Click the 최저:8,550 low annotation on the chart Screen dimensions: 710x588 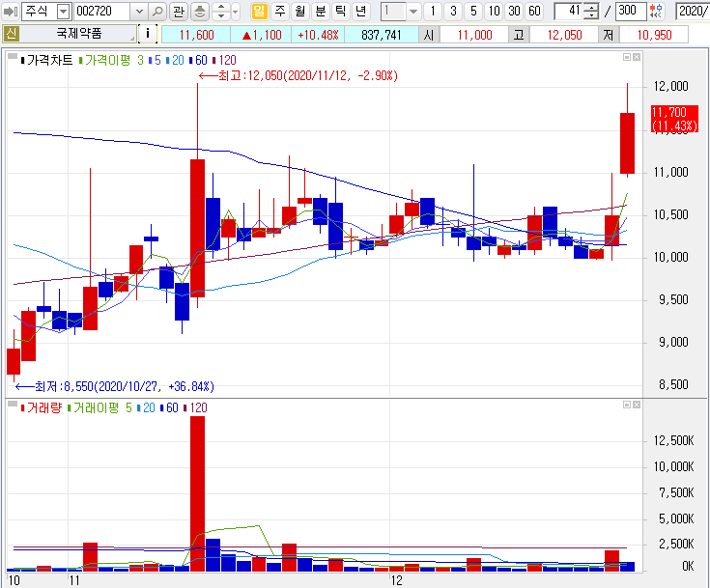[x=115, y=386]
